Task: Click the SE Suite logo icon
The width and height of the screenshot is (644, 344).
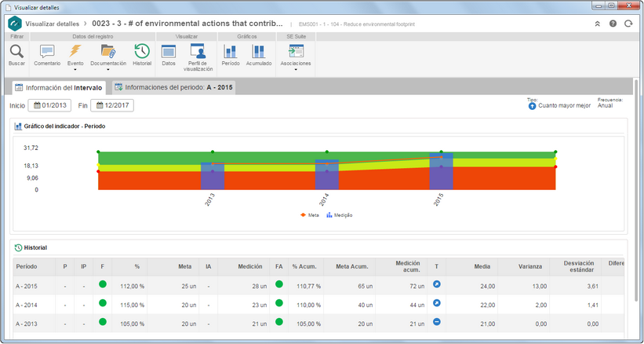Action: (x=15, y=24)
